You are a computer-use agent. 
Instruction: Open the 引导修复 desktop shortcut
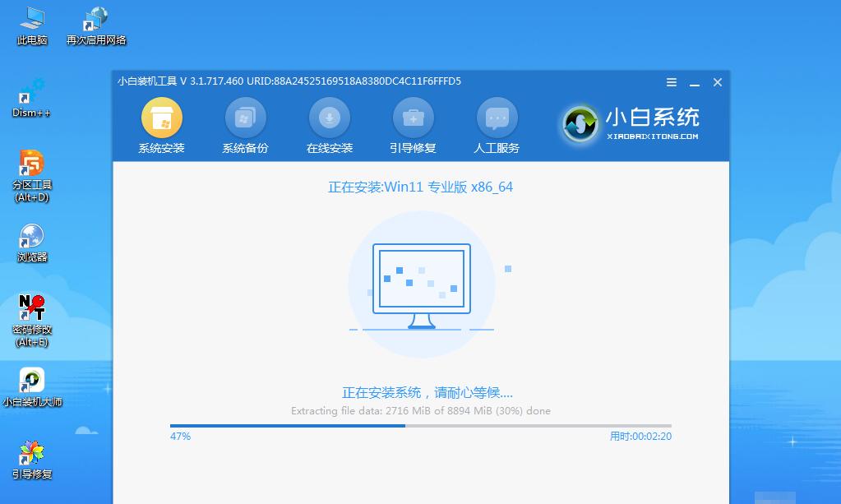click(x=31, y=460)
